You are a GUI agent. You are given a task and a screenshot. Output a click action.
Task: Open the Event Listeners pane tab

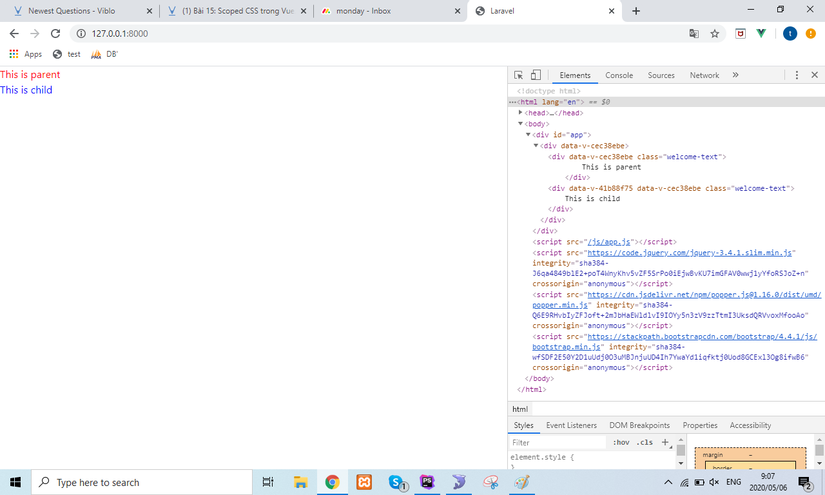click(x=571, y=425)
